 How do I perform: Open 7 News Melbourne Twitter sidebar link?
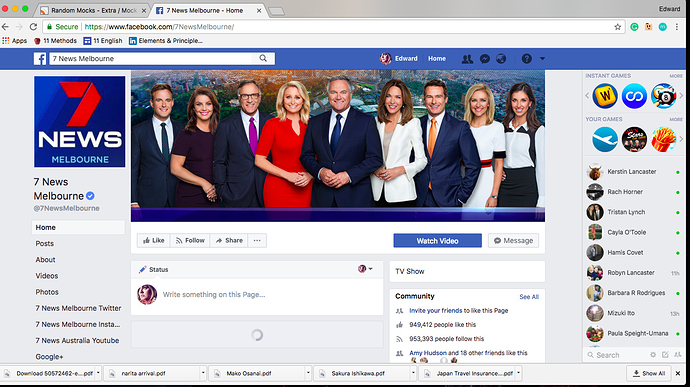tap(78, 308)
